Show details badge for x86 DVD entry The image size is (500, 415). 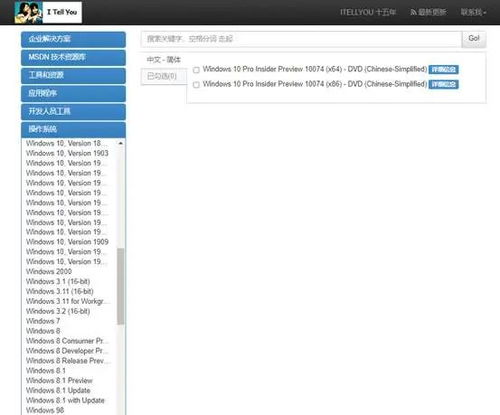(443, 84)
